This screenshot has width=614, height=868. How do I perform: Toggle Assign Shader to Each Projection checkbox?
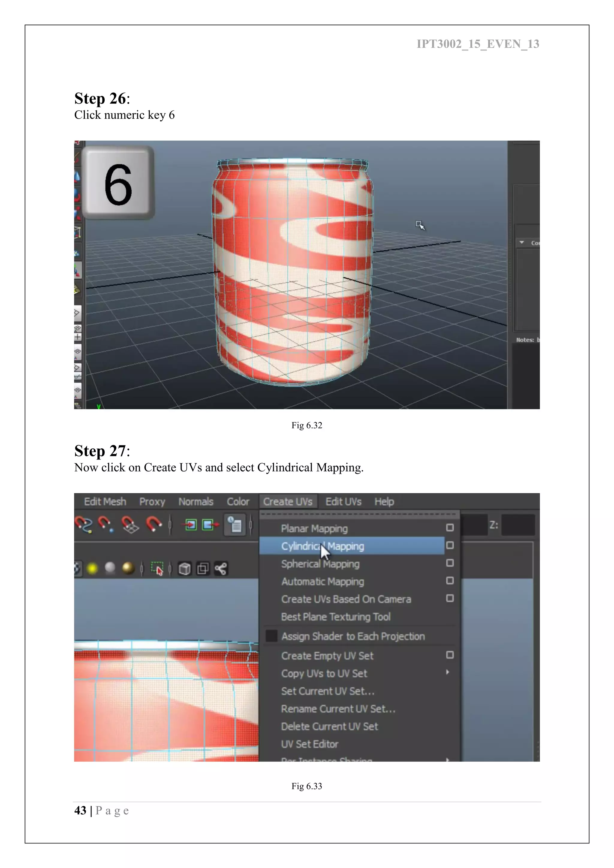(271, 636)
